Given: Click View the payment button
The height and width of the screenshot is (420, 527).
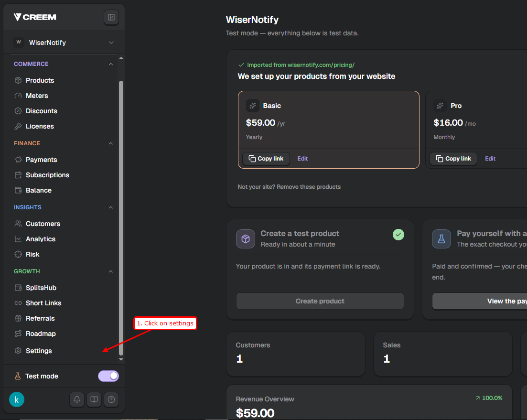Looking at the screenshot, I should pos(480,301).
